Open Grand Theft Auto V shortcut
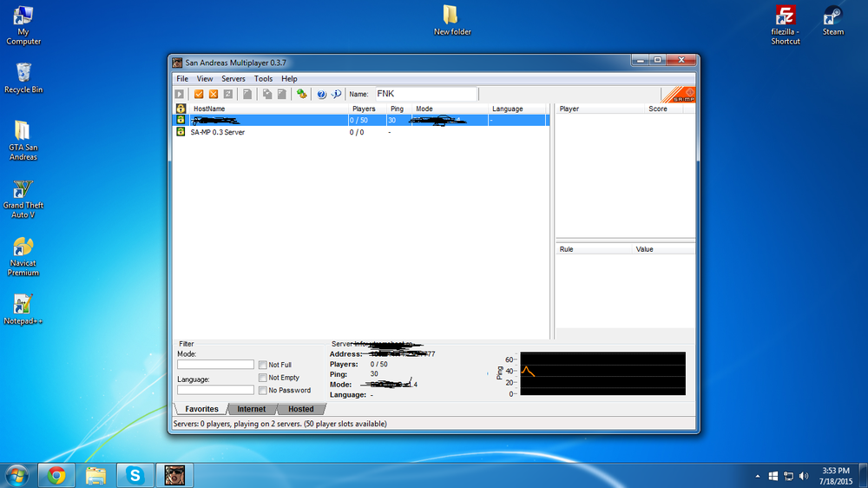 tap(23, 199)
